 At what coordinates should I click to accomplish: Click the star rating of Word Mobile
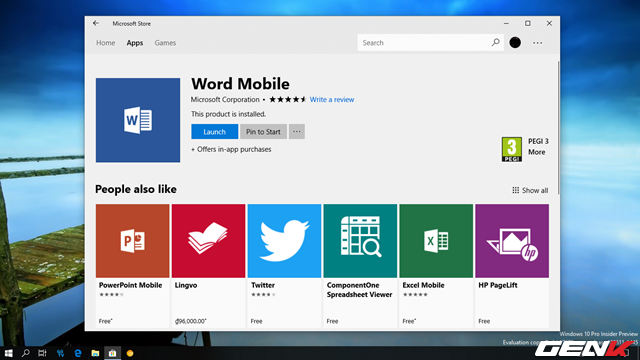click(287, 99)
